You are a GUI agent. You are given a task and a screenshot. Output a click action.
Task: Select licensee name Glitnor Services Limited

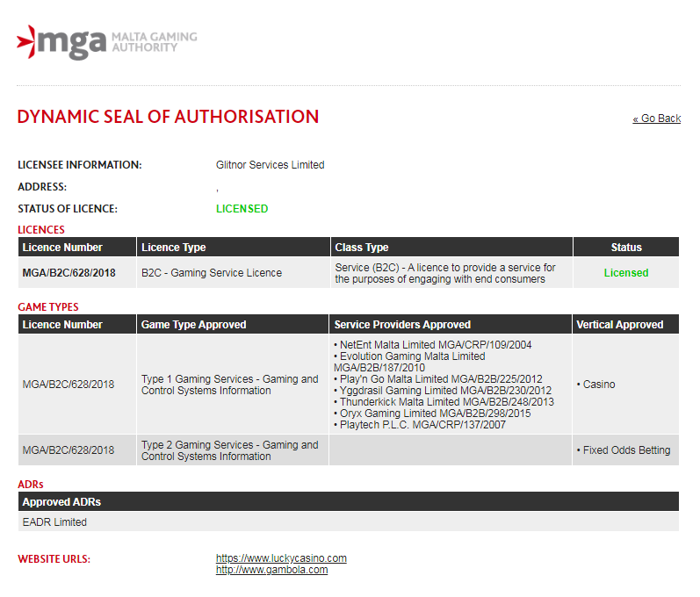point(271,165)
